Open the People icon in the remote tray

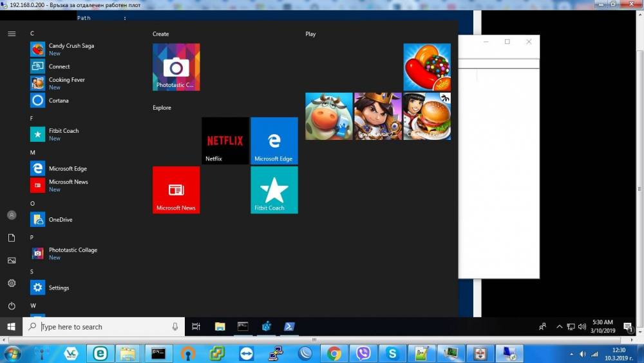(x=542, y=327)
